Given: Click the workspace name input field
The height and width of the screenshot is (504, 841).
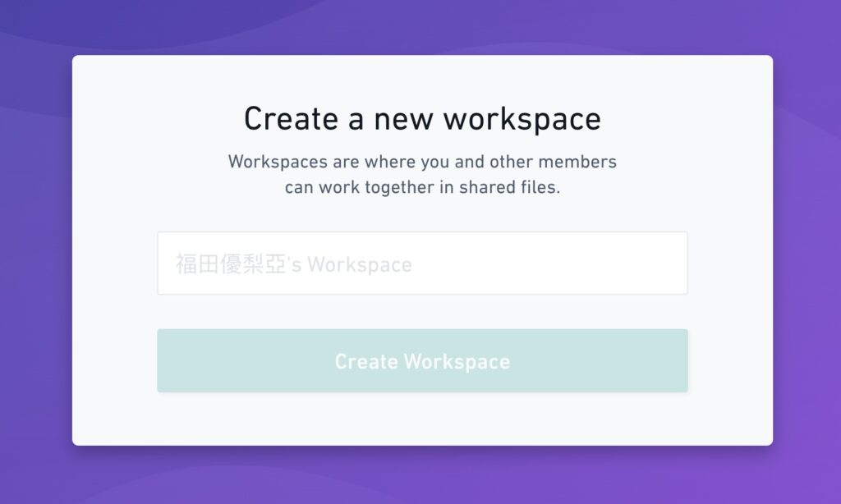Looking at the screenshot, I should click(x=422, y=263).
